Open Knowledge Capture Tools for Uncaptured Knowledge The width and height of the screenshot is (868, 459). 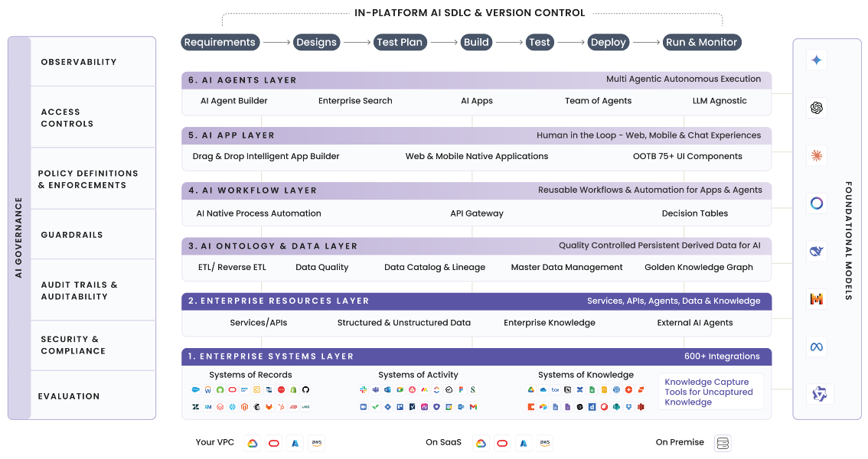pyautogui.click(x=708, y=392)
